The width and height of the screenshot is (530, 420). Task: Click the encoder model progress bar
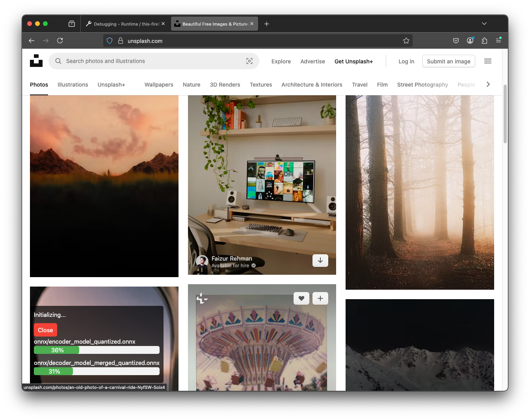(97, 350)
